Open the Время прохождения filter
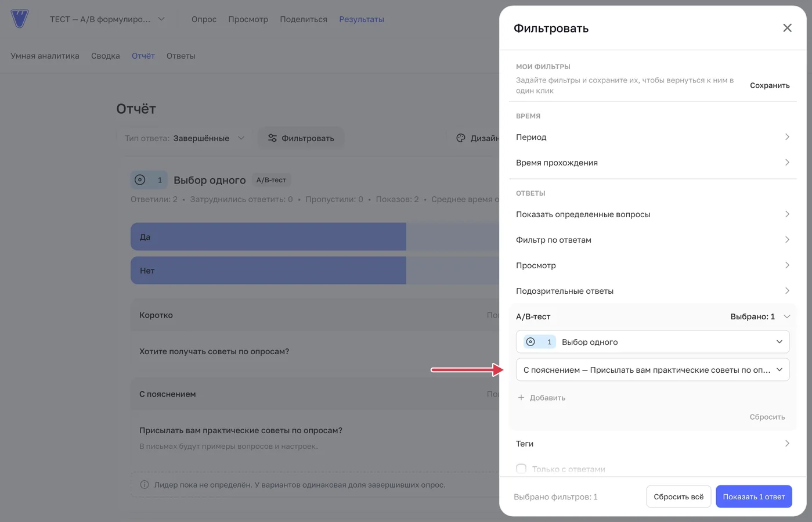The image size is (812, 522). [x=652, y=163]
